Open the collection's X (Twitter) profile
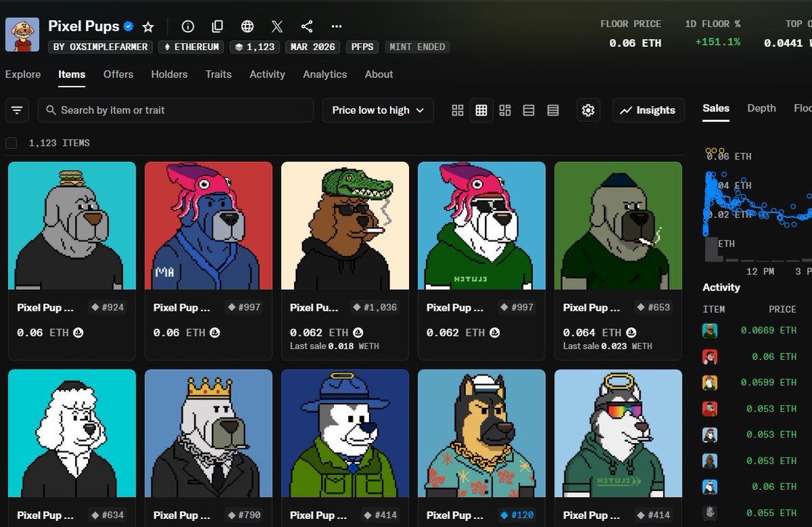812x527 pixels. coord(277,26)
